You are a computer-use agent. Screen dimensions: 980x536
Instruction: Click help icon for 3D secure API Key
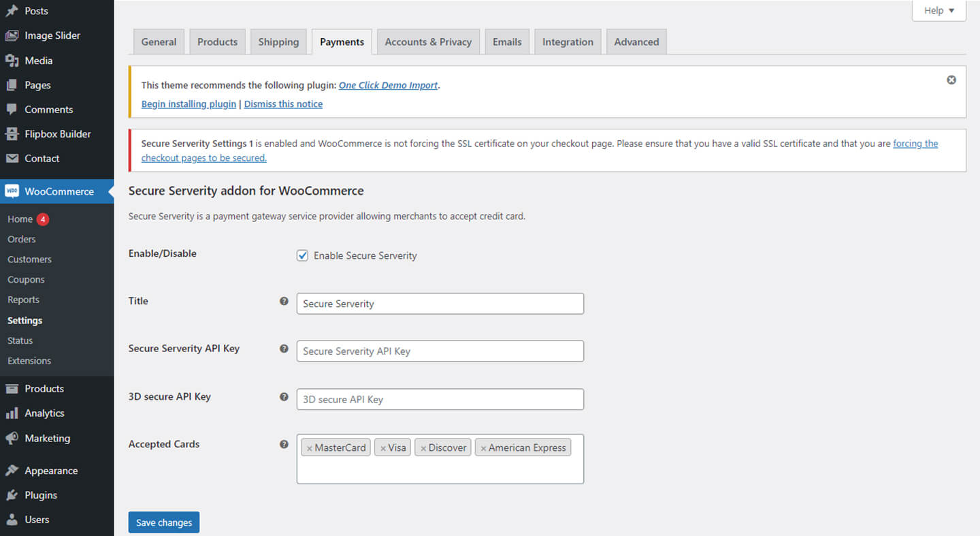pos(284,396)
